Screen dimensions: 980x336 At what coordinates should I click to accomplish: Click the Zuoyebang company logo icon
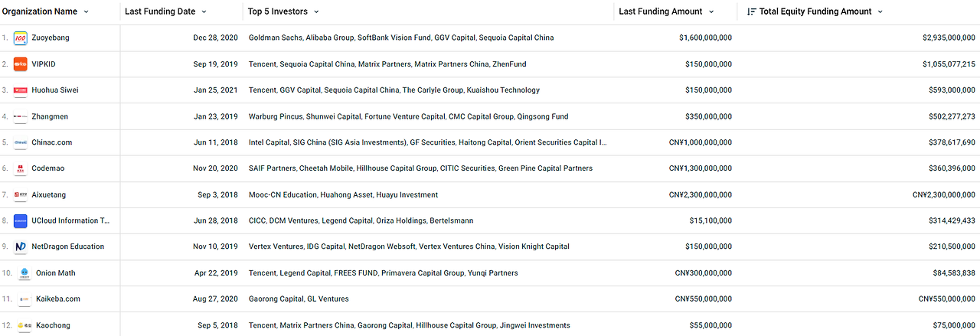coord(21,38)
